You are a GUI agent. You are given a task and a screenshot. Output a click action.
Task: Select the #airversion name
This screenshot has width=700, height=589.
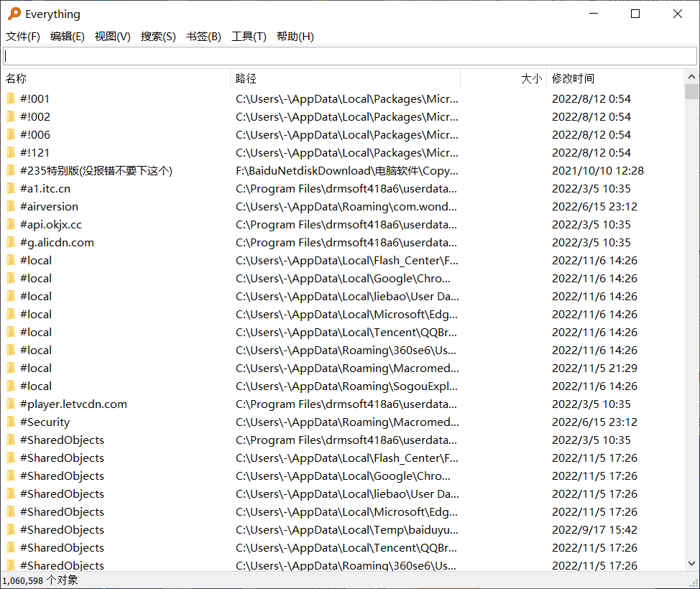coord(49,206)
